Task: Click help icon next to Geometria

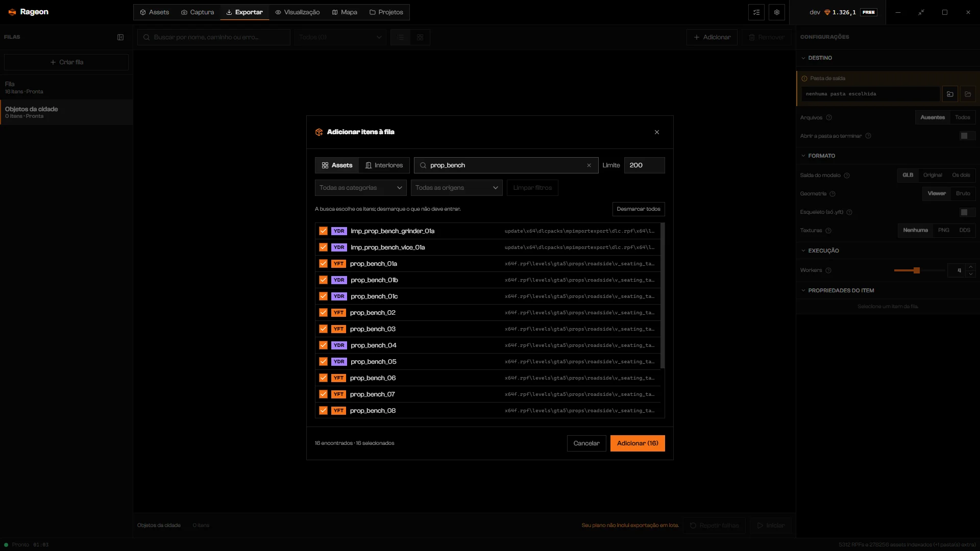Action: point(832,194)
